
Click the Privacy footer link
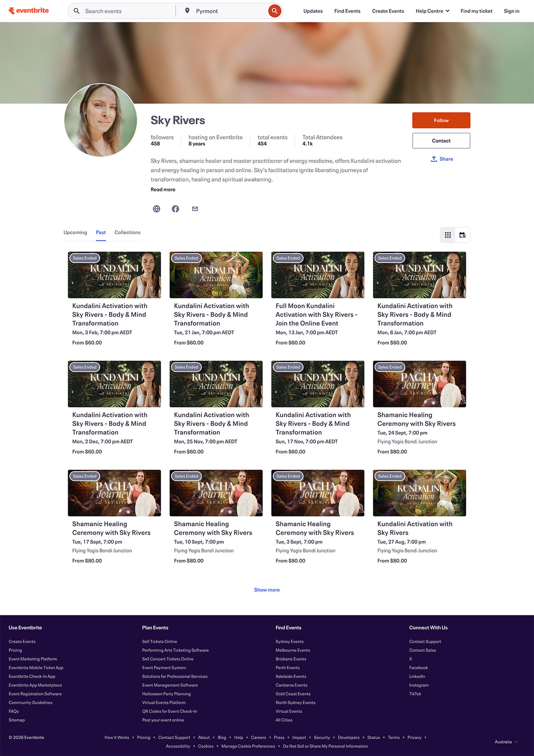[x=414, y=738]
